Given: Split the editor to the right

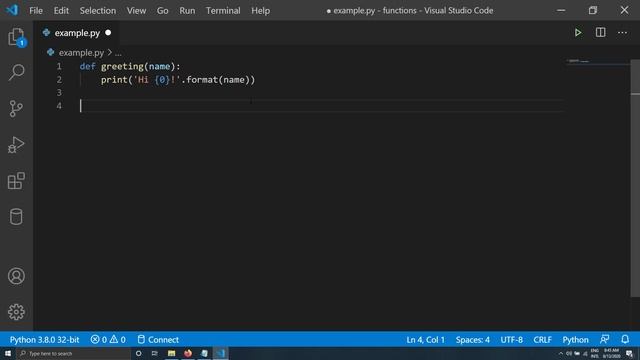Looking at the screenshot, I should pos(600,33).
